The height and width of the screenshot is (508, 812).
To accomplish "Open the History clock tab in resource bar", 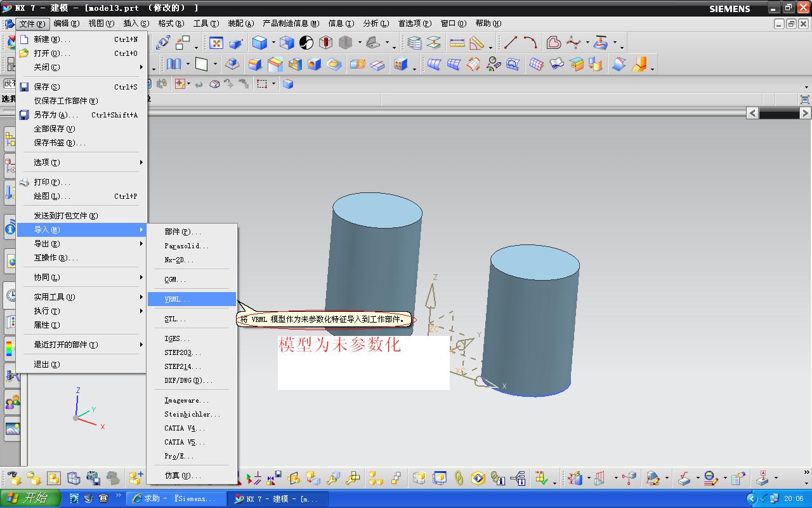I will [11, 295].
